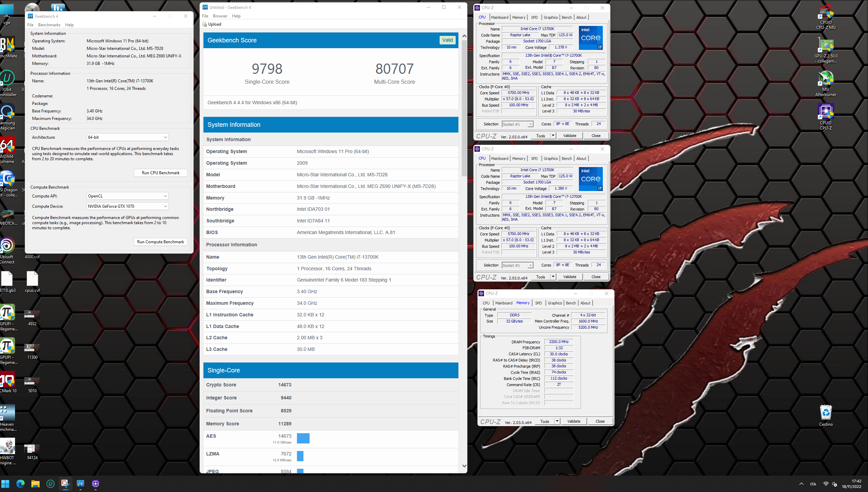Click the Upload icon in the Geekbench results window

205,24
